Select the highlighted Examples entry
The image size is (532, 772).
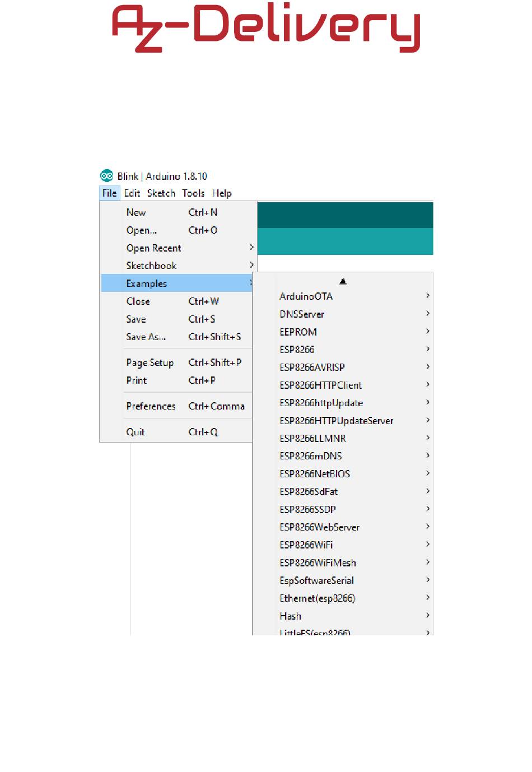[177, 283]
